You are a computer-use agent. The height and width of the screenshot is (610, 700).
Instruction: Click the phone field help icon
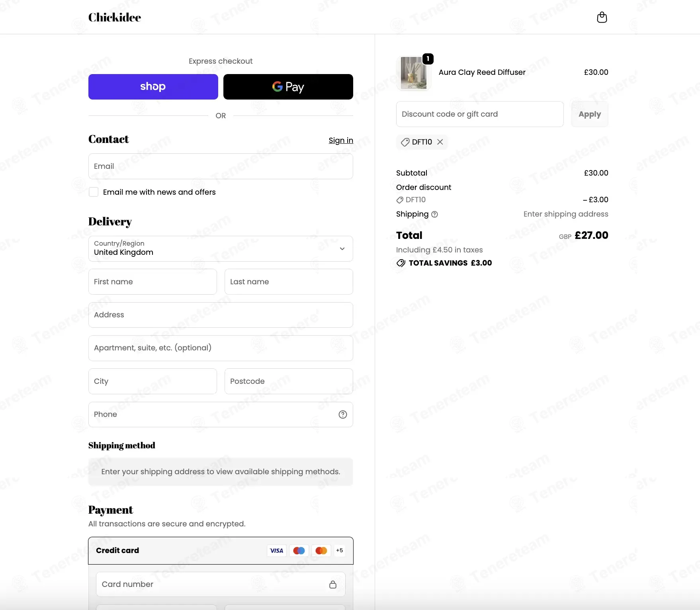click(342, 414)
